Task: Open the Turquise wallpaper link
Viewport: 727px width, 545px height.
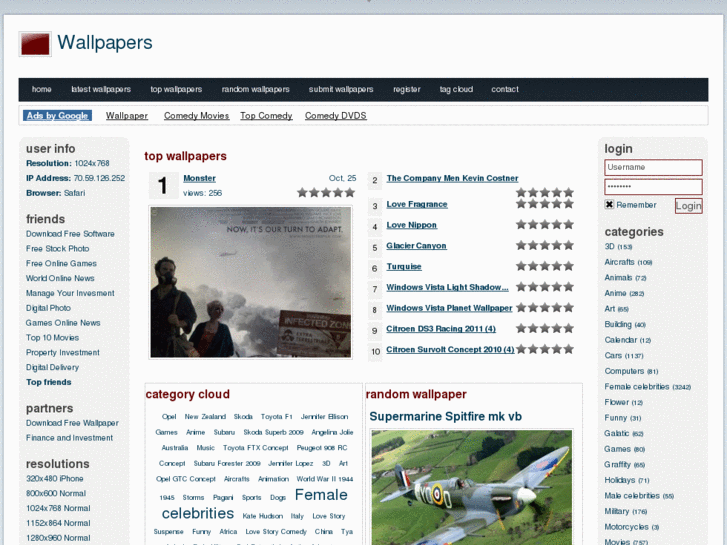Action: coord(404,267)
